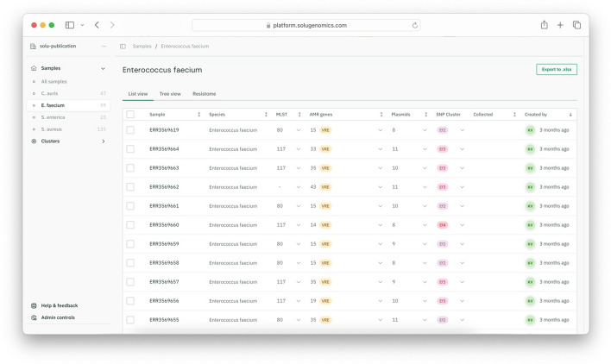The height and width of the screenshot is (364, 611).
Task: Click the sidebar collapse icon beside Samples breadcrumb
Action: click(x=123, y=47)
